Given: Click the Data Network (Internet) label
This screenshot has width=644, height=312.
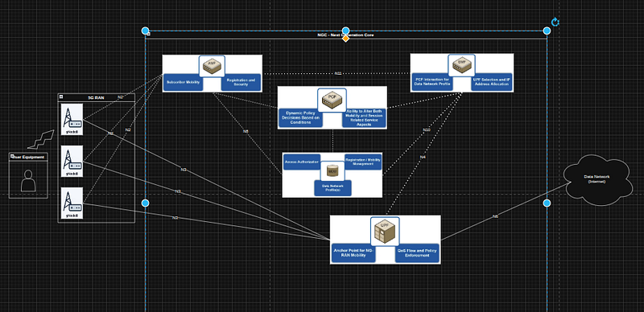Looking at the screenshot, I should pyautogui.click(x=597, y=179).
